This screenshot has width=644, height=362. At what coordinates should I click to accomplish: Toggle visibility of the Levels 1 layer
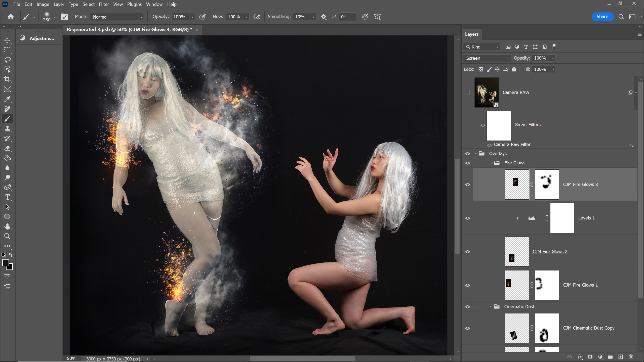(x=467, y=218)
